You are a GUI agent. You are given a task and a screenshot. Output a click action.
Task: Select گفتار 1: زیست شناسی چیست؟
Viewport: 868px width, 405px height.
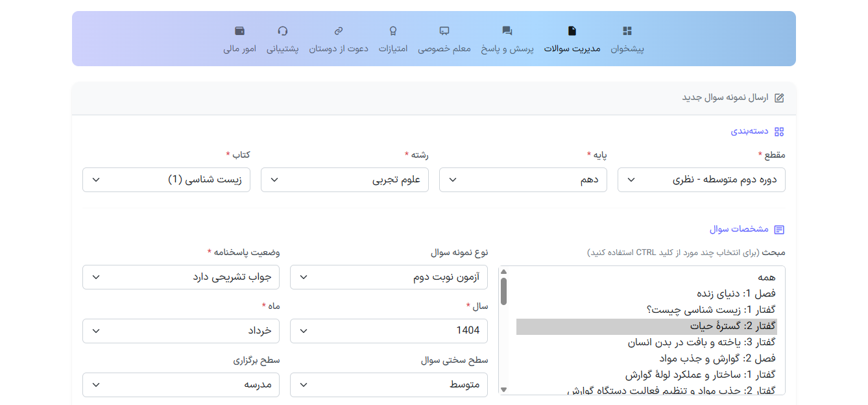(646, 310)
